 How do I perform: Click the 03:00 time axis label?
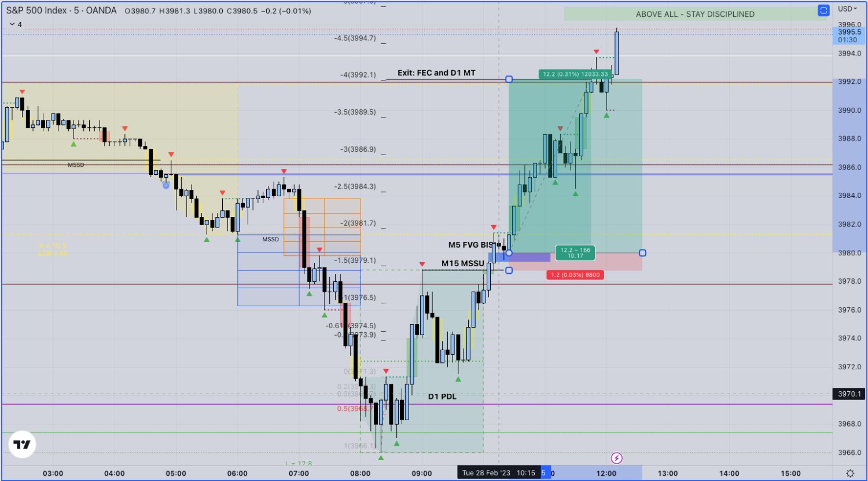(x=53, y=473)
